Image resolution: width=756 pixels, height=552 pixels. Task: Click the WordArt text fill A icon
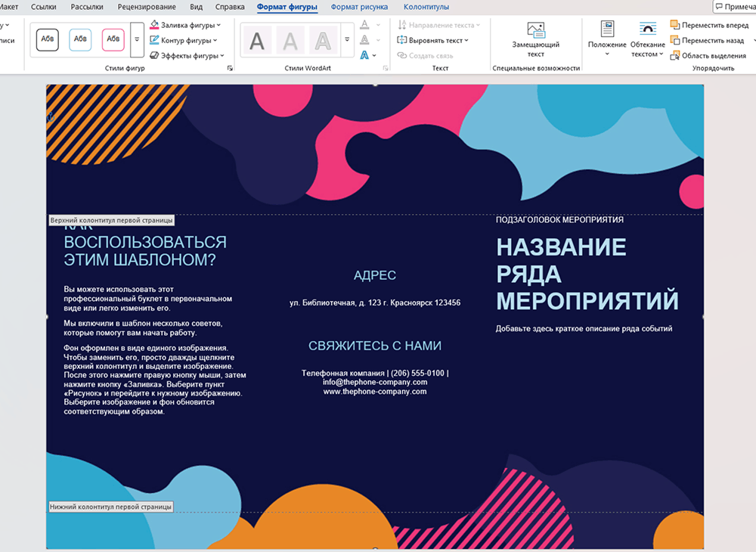[x=365, y=25]
